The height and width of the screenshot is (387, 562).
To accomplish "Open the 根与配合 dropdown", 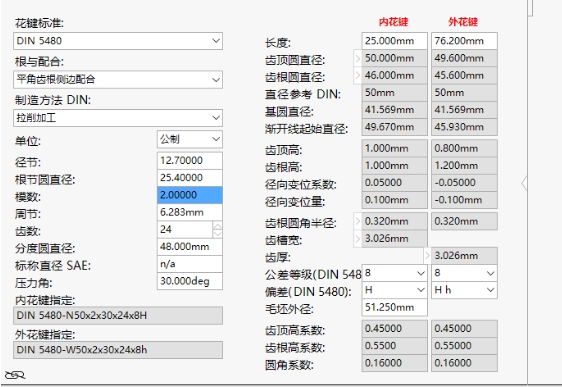I will click(x=118, y=79).
